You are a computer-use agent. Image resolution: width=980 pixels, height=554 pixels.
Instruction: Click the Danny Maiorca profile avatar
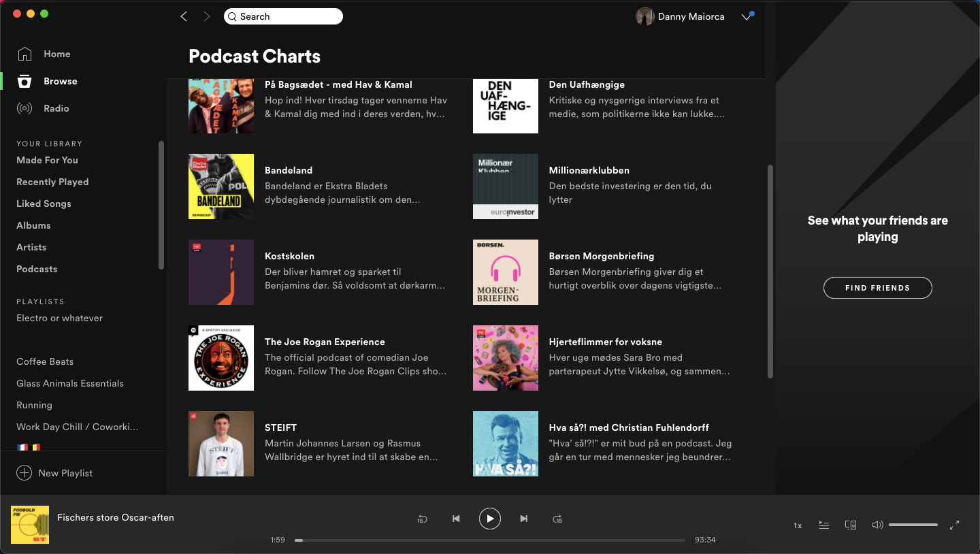[x=644, y=16]
